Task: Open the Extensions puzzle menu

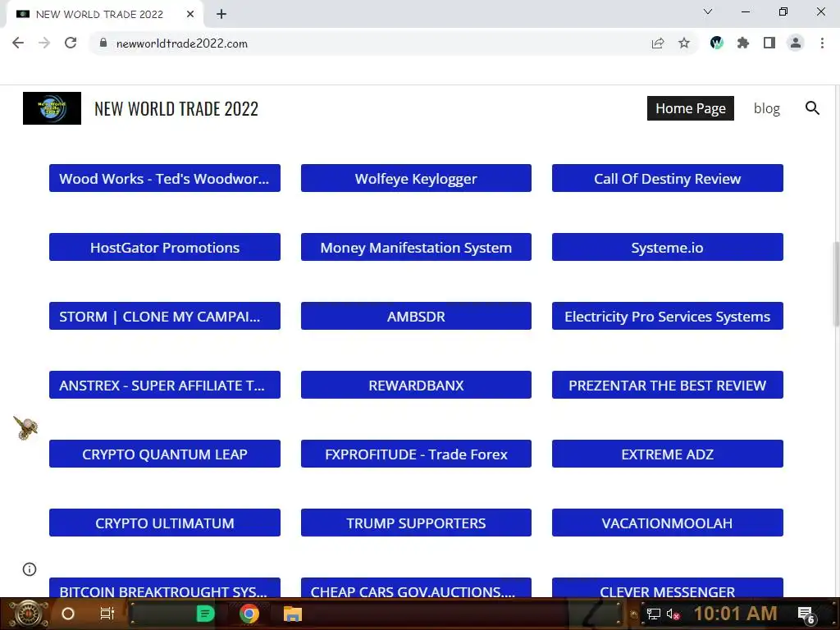Action: pyautogui.click(x=743, y=43)
